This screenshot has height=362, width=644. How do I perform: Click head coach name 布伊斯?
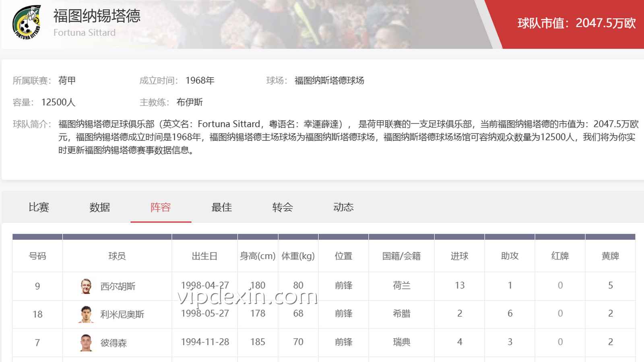pos(190,102)
